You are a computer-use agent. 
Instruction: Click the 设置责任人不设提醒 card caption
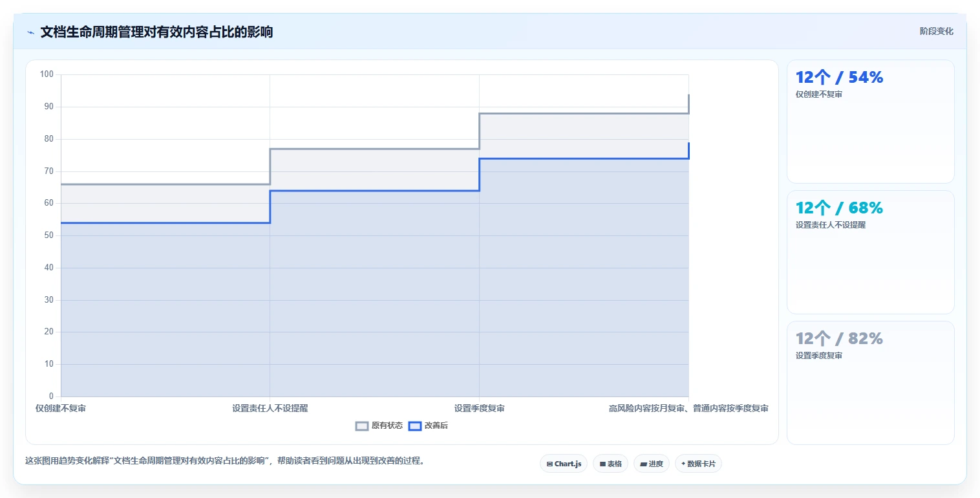831,225
